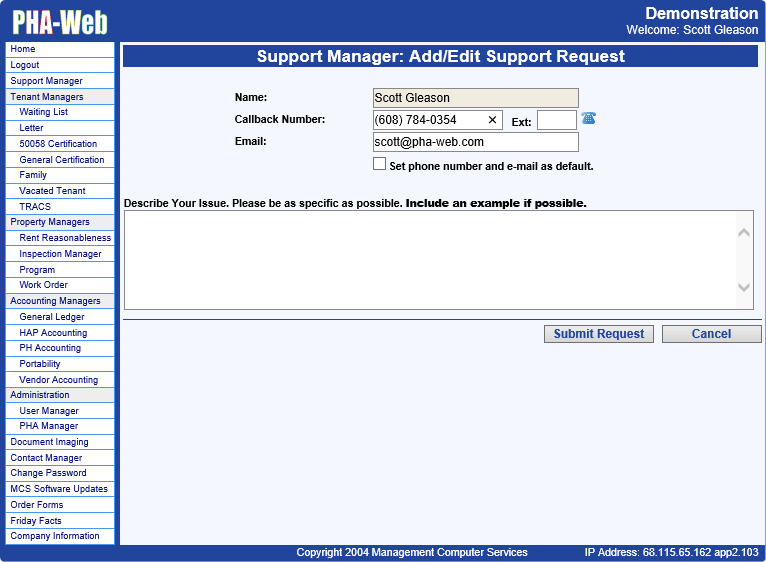The width and height of the screenshot is (766, 562).
Task: Open TRACS menu item
Action: [x=60, y=206]
